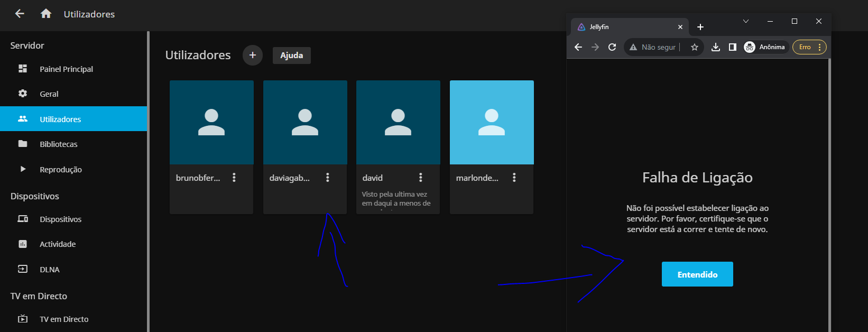Open three-dot menu for david user

coord(421,178)
